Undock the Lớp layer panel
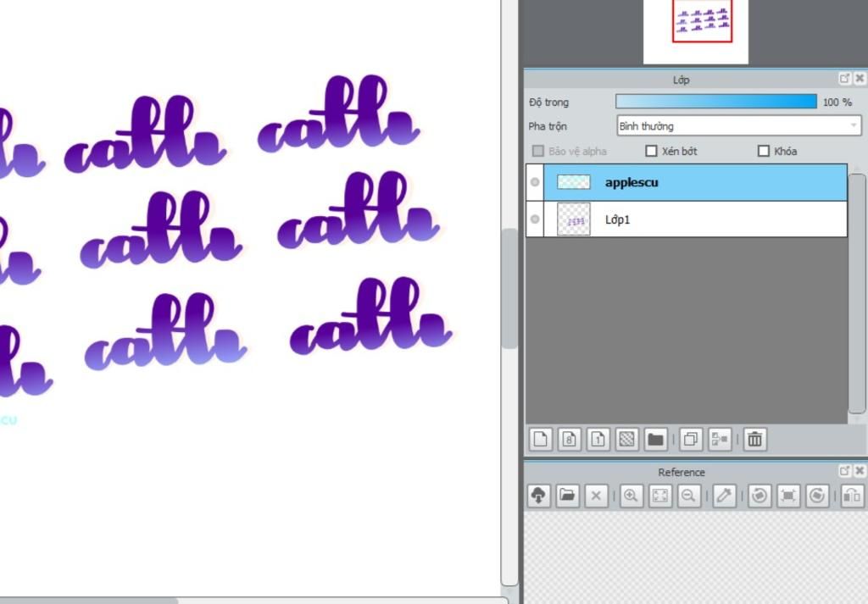868x604 pixels. (845, 79)
